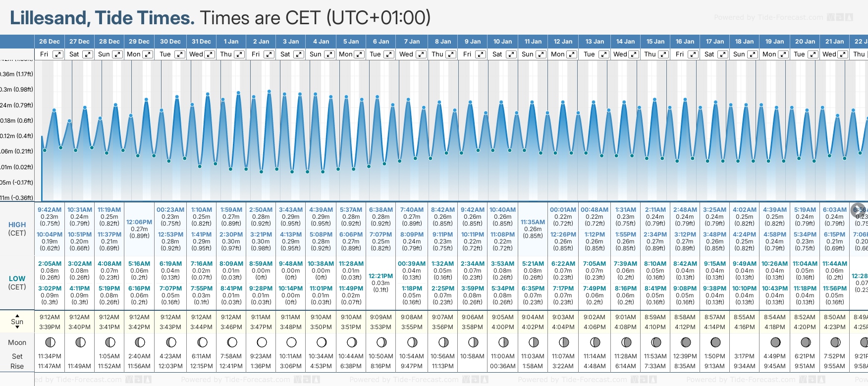Expand the Wed 21 Jan day column
Viewport: 868px width, 386px height.
click(842, 54)
